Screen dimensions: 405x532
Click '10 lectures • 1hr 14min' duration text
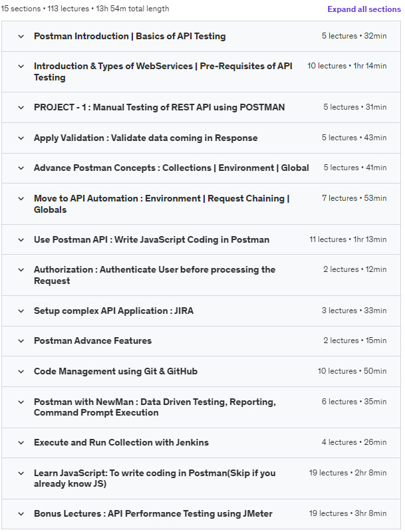347,66
